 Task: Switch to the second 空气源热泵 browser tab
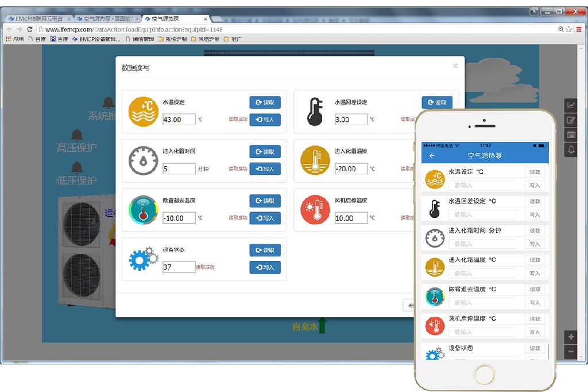(107, 18)
